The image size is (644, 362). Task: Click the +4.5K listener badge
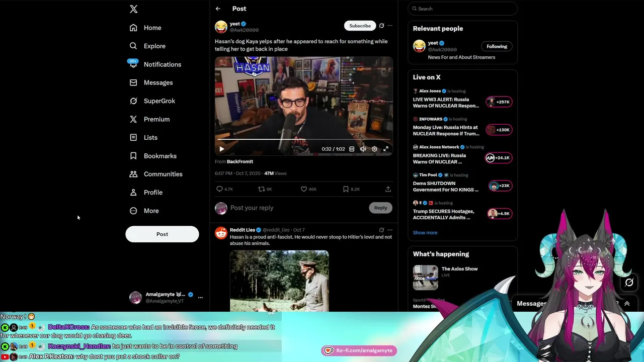click(500, 214)
